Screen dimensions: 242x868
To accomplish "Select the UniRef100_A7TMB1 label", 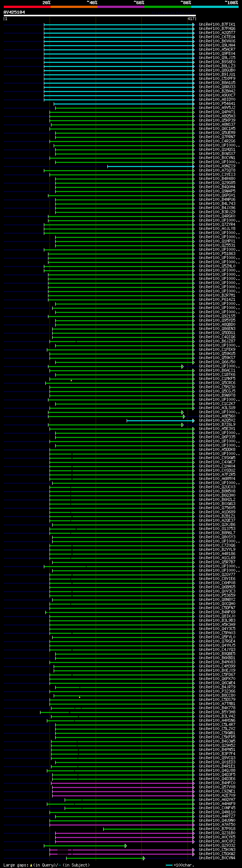I will coord(217,704).
